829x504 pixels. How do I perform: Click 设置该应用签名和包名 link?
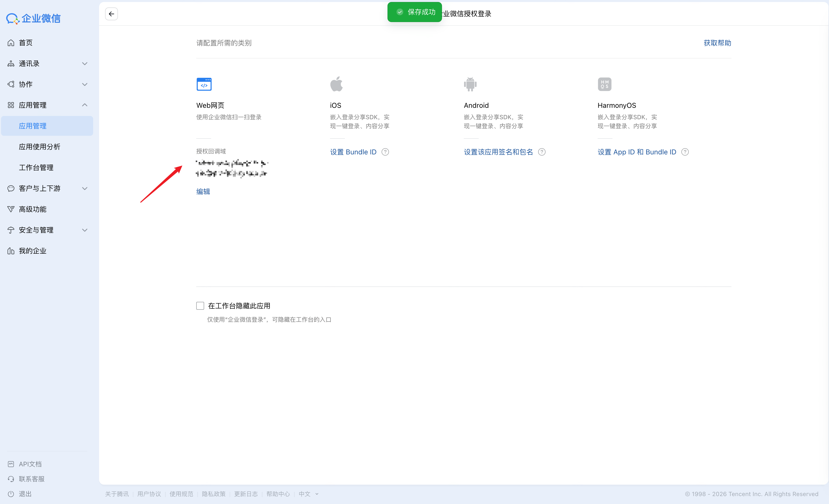pyautogui.click(x=498, y=152)
